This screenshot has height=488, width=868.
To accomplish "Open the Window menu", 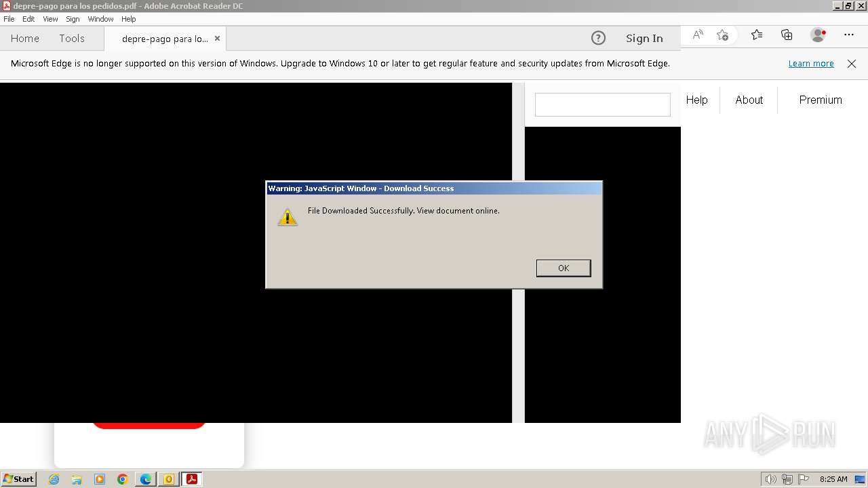I will tap(100, 19).
